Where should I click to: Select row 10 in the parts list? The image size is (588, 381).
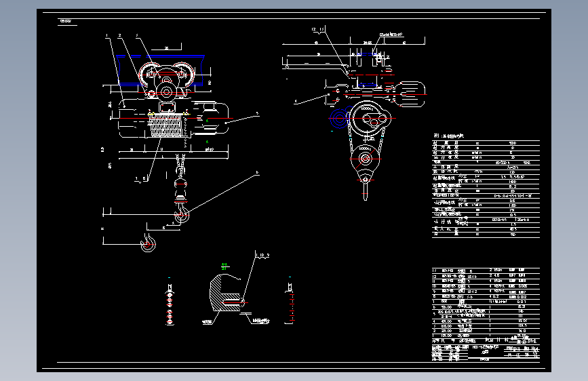486,286
